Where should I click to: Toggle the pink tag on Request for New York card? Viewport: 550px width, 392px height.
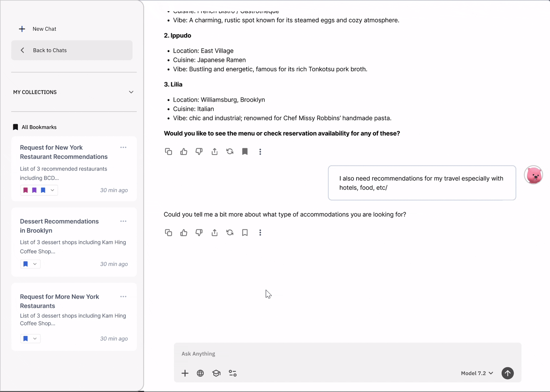[x=25, y=190]
